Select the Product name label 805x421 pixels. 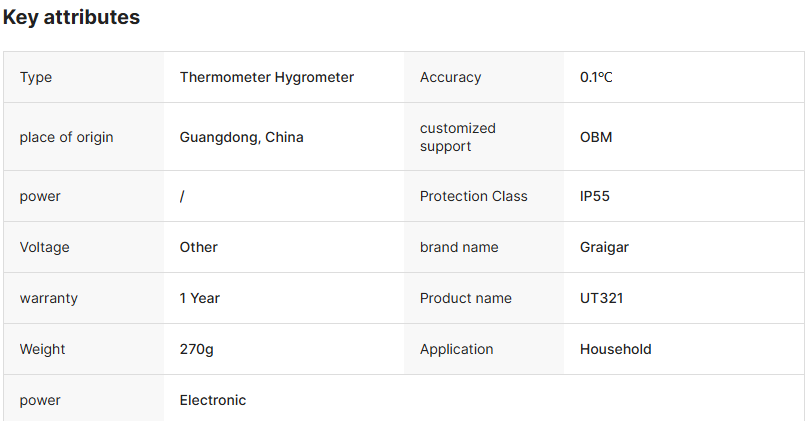(x=466, y=298)
